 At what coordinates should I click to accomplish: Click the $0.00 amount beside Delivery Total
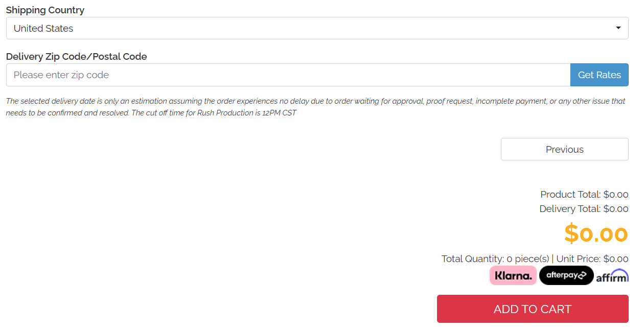[615, 209]
